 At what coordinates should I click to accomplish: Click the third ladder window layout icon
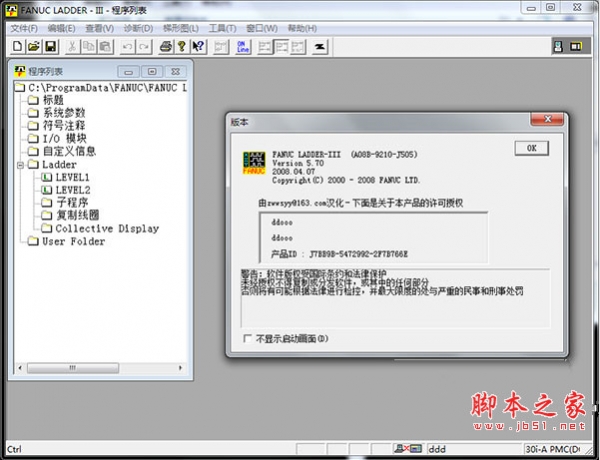(298, 47)
